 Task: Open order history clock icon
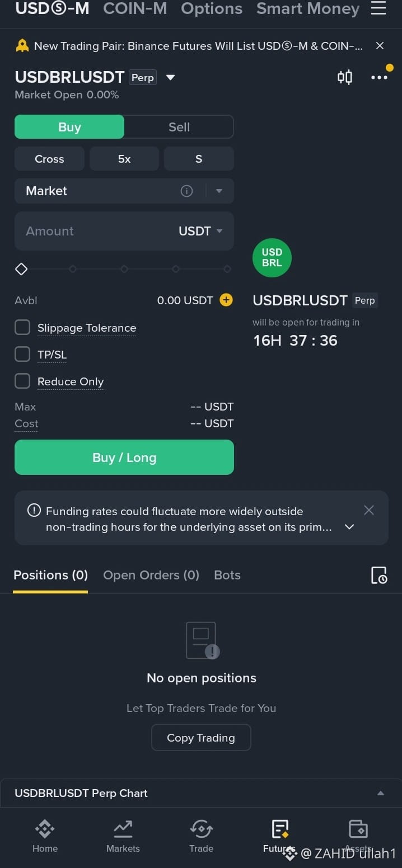[x=379, y=575]
